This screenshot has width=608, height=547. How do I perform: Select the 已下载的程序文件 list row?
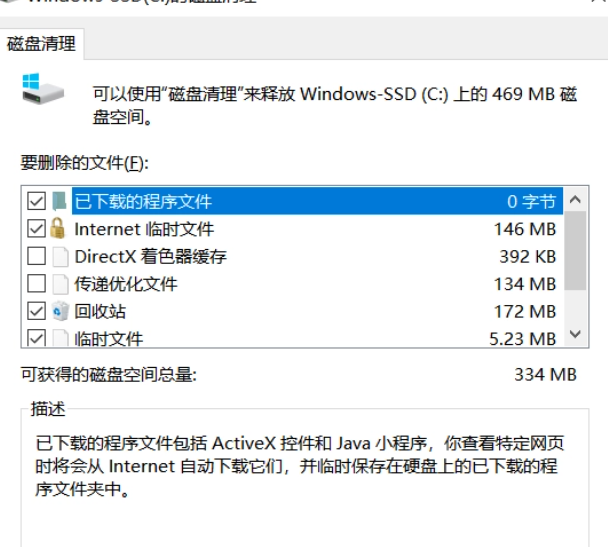(300, 201)
